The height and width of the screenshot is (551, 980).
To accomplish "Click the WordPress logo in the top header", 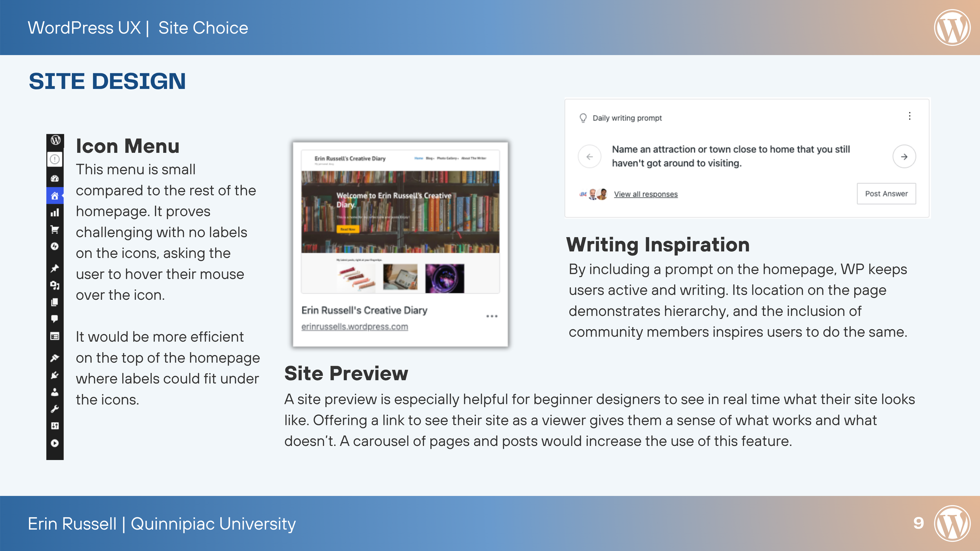I will 952,27.
